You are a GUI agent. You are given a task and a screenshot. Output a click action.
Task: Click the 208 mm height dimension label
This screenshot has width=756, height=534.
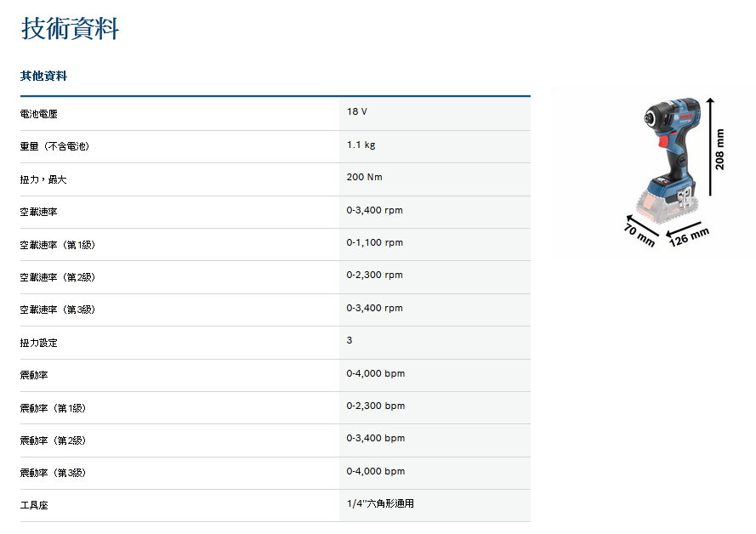tap(720, 150)
